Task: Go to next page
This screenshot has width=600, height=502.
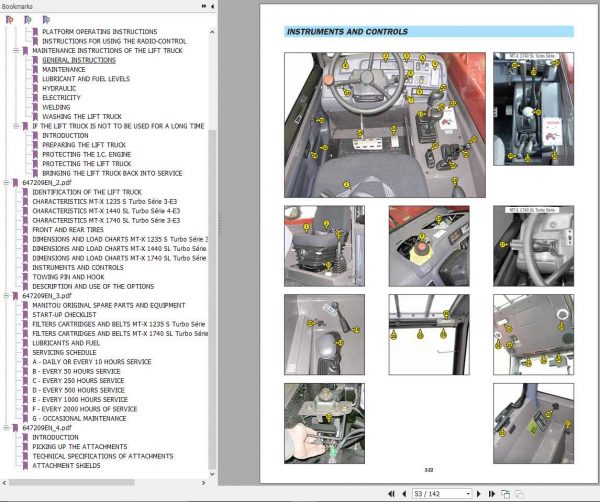Action: pos(479,494)
